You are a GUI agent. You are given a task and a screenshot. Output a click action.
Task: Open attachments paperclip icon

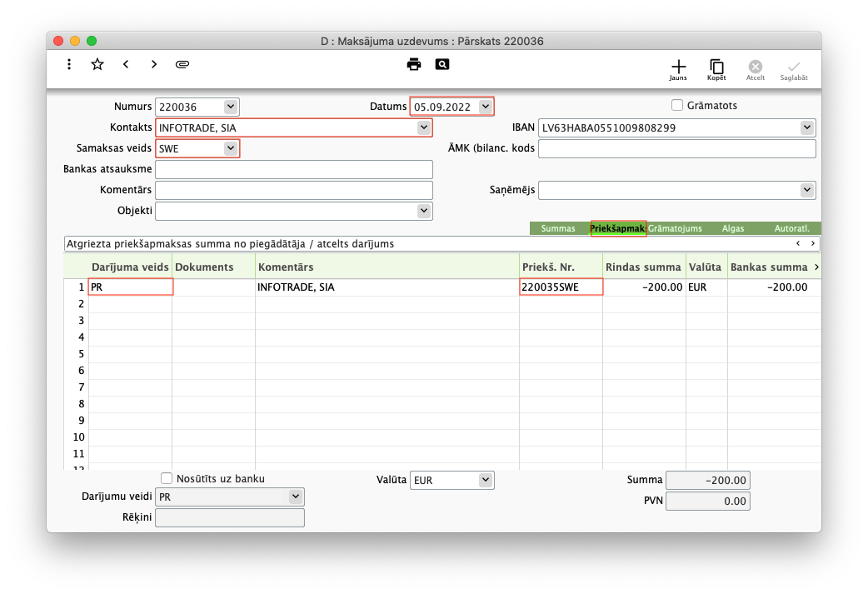pyautogui.click(x=182, y=64)
